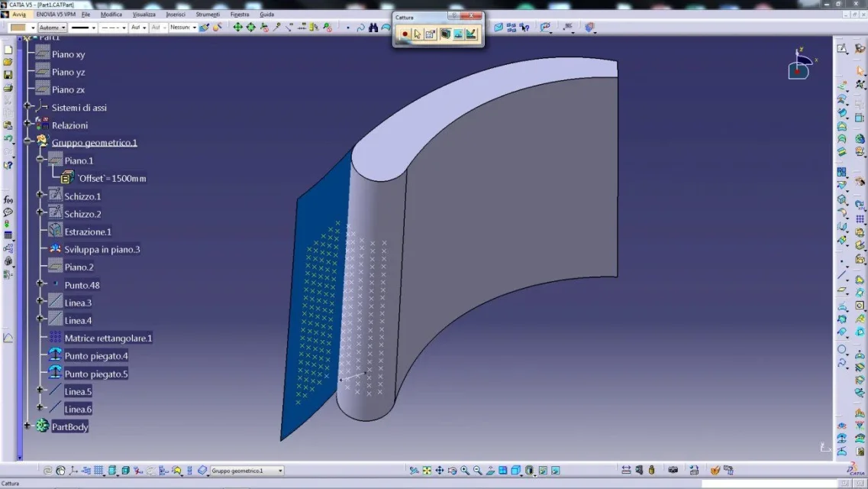Select the arrow pointer tool in Cattura
The image size is (868, 489).
click(418, 34)
